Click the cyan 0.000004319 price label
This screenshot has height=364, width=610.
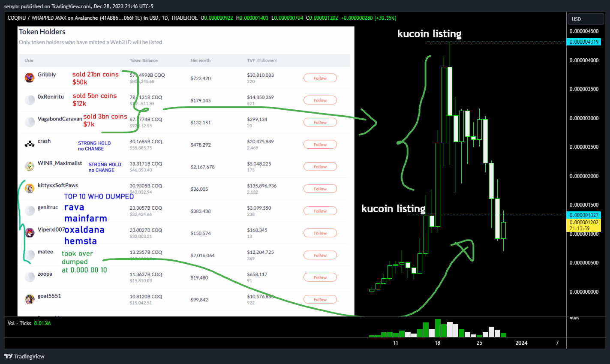click(x=584, y=42)
